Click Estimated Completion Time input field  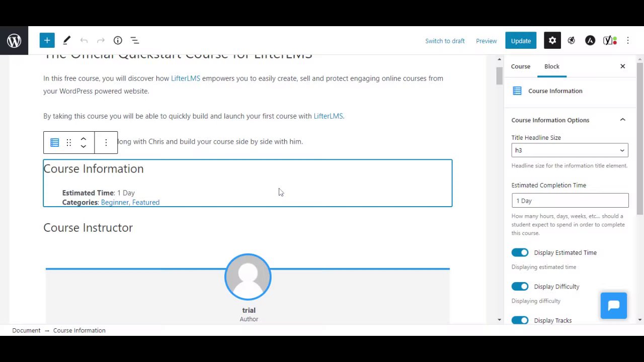pos(570,201)
